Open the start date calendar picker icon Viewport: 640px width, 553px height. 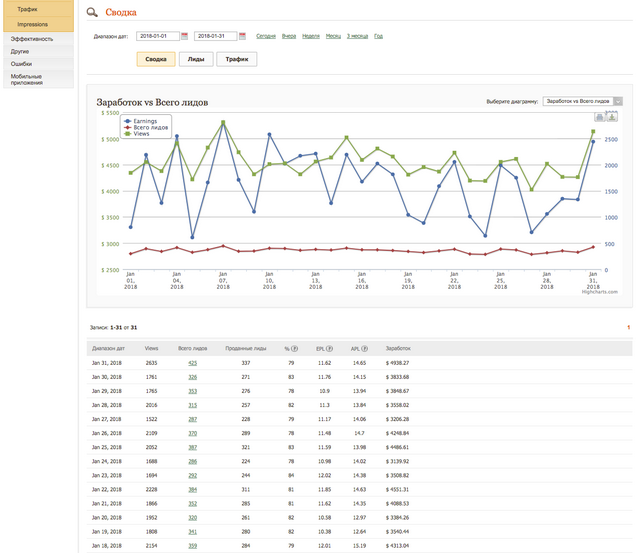pyautogui.click(x=185, y=36)
